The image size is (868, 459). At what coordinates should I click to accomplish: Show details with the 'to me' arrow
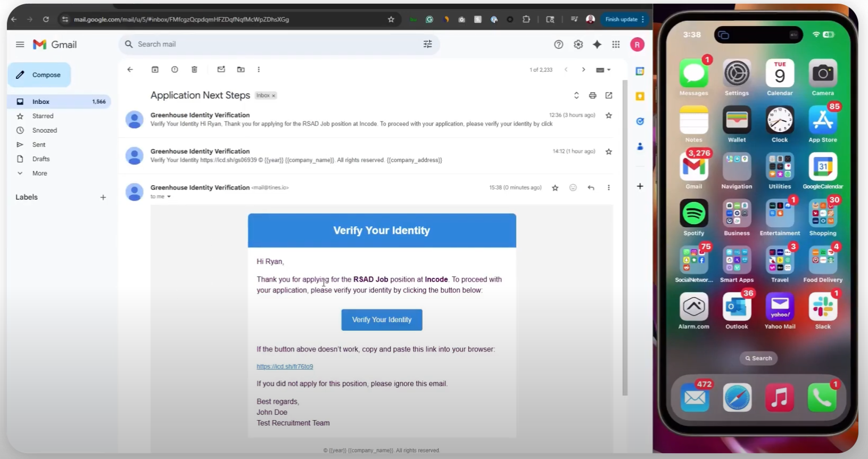click(169, 197)
